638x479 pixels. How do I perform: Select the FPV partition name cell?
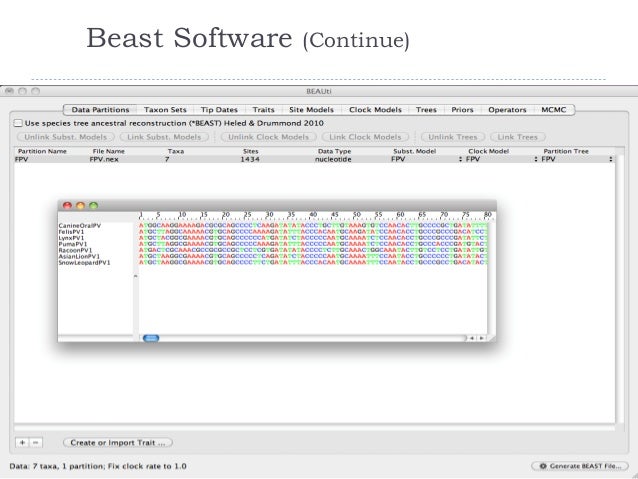[22, 159]
